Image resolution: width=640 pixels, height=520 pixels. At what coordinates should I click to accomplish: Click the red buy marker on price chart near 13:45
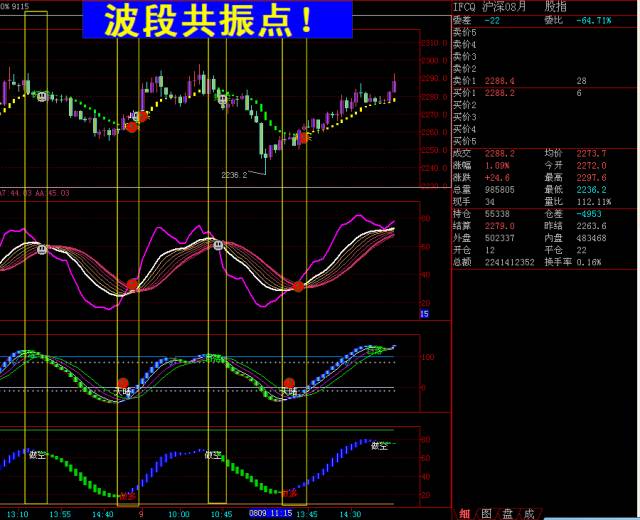coord(304,137)
